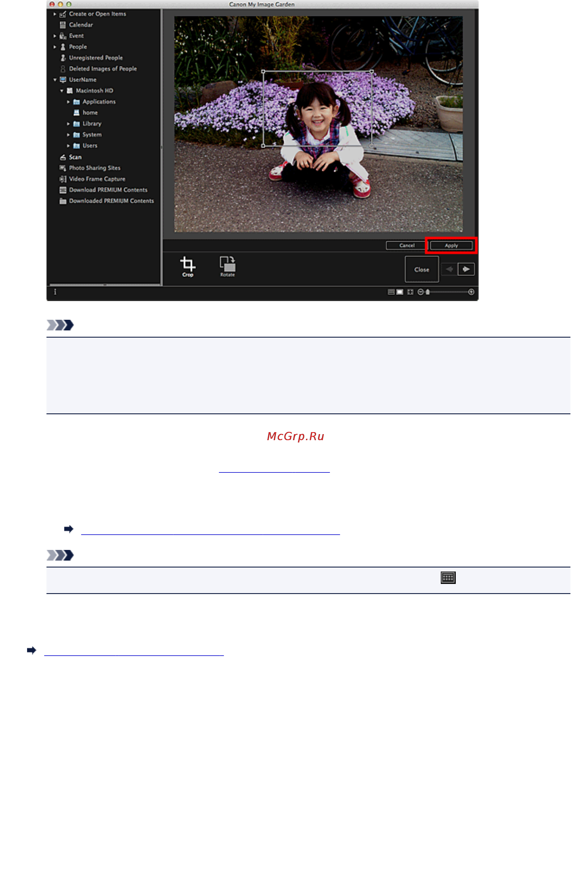Screen dimensions: 588x872
Task: Go to the previous image arrow
Action: [449, 269]
